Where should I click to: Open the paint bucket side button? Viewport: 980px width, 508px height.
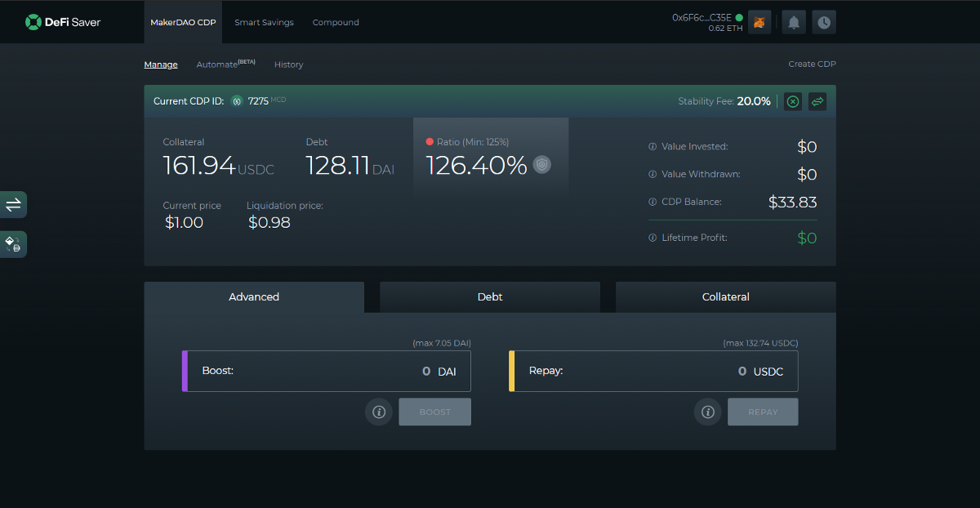(13, 244)
